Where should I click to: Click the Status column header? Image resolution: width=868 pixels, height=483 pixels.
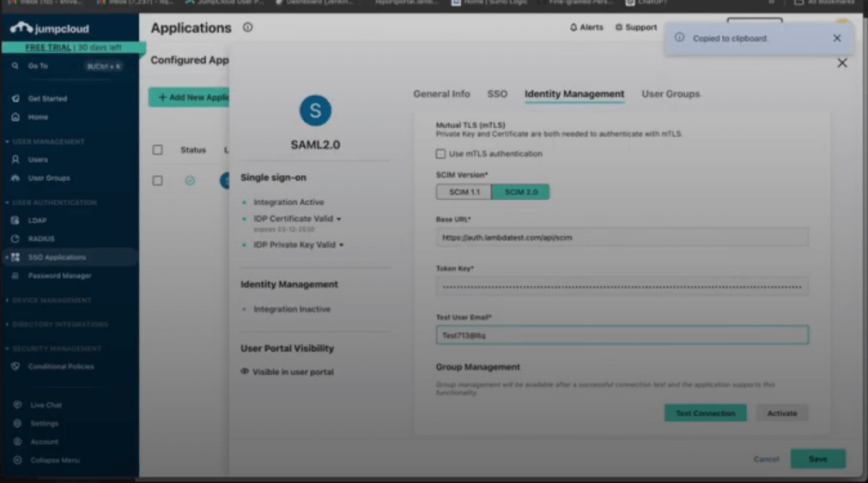(192, 150)
